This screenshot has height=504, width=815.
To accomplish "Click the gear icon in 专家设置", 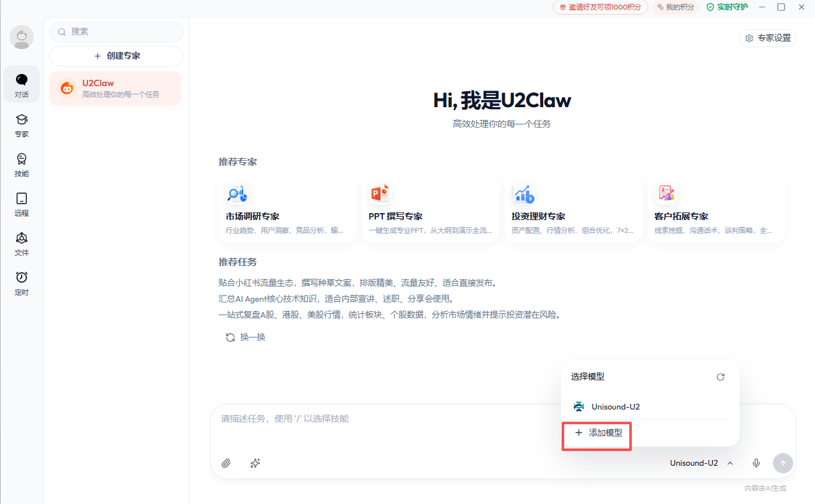I will pos(749,38).
